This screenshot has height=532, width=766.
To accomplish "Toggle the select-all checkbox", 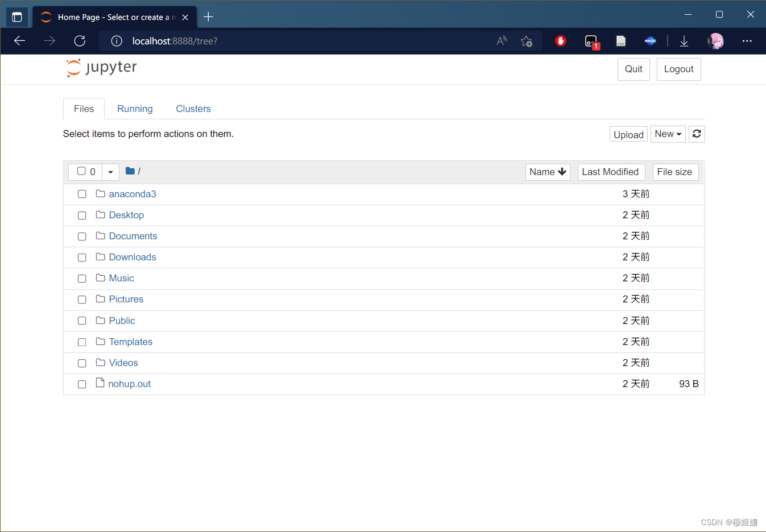I will [x=81, y=171].
